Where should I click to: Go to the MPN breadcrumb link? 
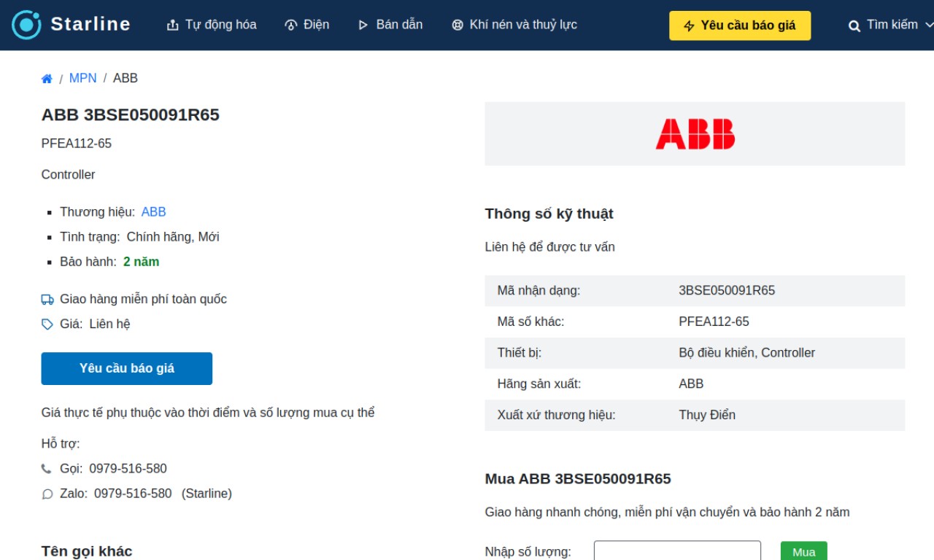click(x=82, y=78)
